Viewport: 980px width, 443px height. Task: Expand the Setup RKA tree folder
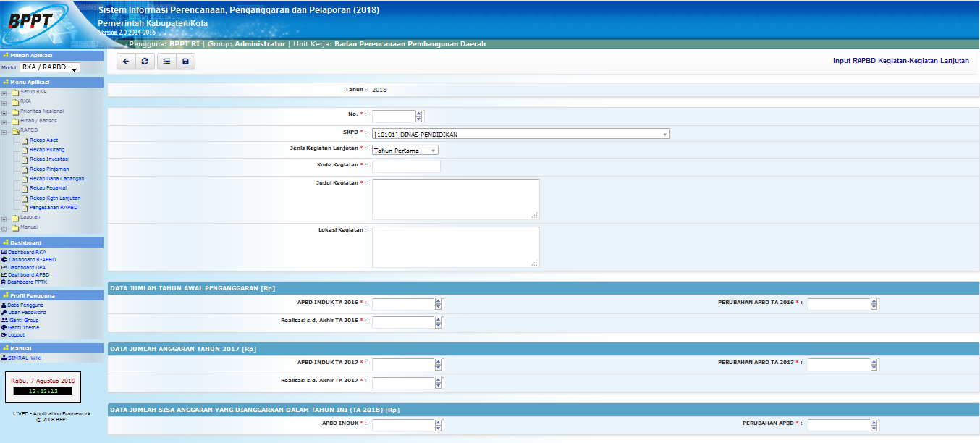[4, 93]
